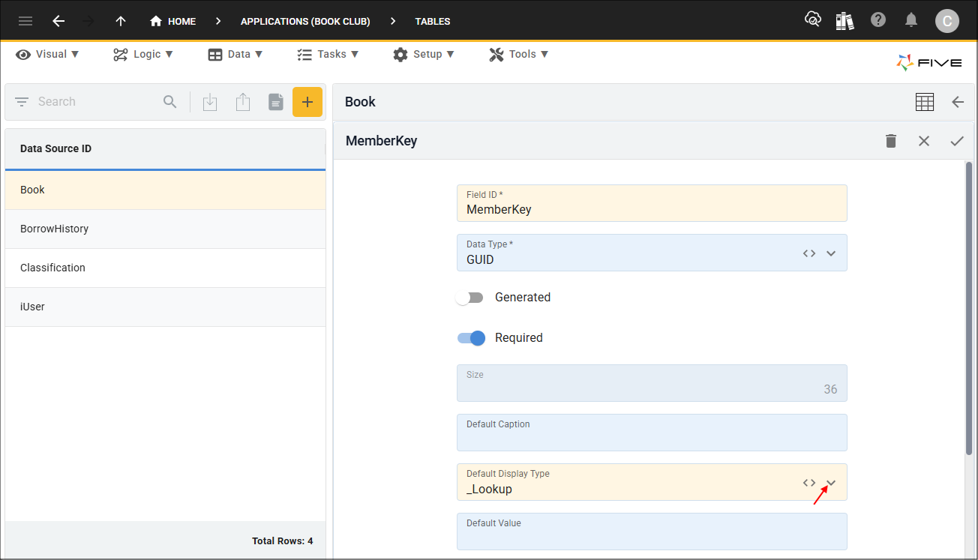Click code brackets icon in Data Type
This screenshot has height=560, width=978.
pyautogui.click(x=809, y=253)
